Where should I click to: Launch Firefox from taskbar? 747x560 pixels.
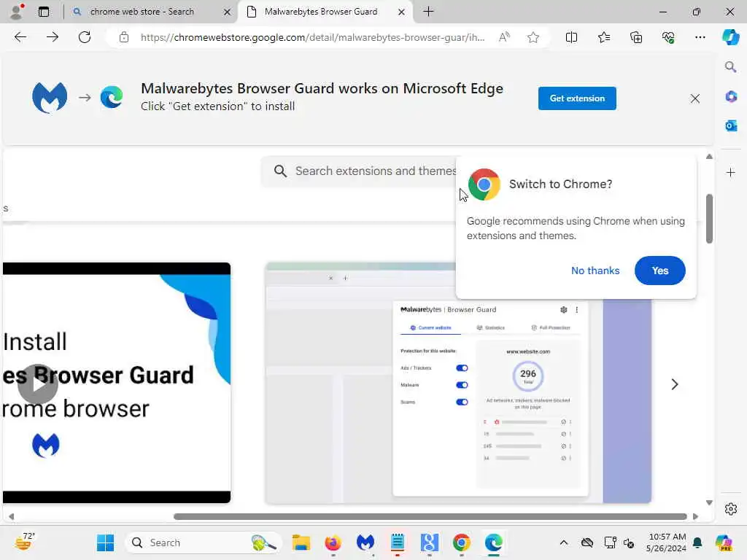[333, 542]
